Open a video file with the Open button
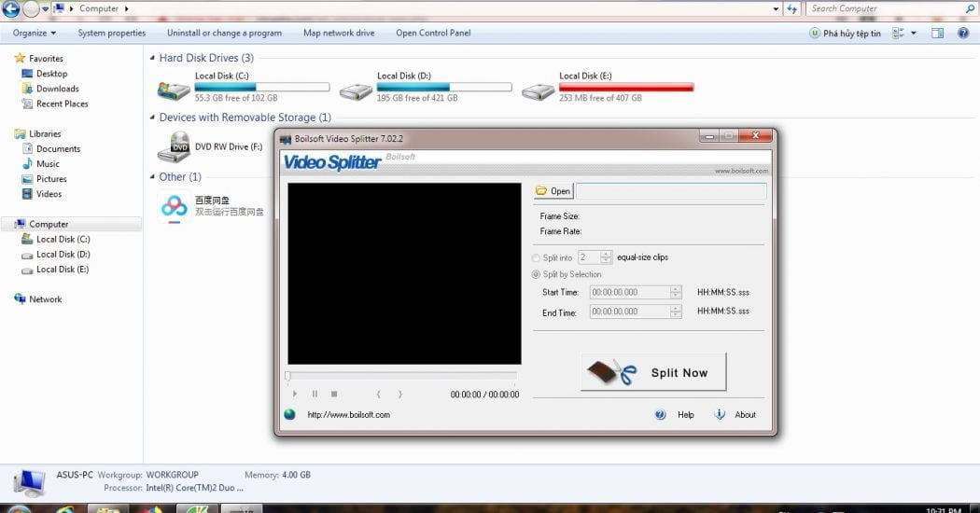 coord(553,191)
